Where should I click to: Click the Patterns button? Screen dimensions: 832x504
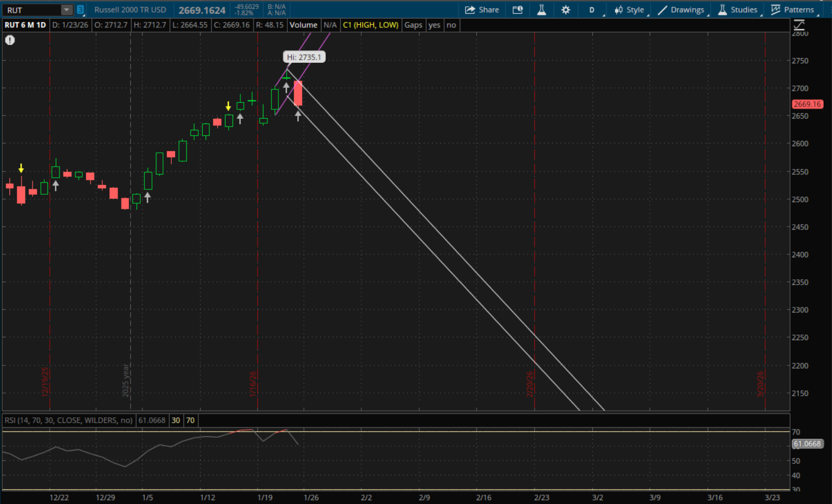pos(793,10)
